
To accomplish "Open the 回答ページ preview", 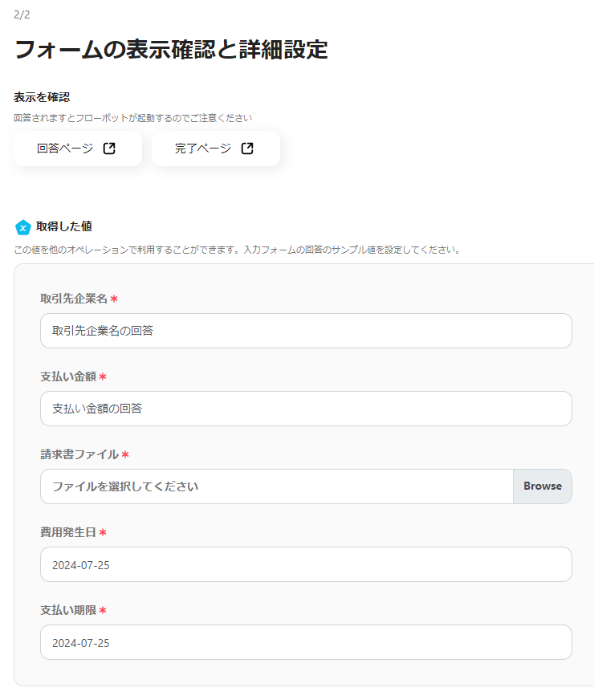I will [x=77, y=148].
